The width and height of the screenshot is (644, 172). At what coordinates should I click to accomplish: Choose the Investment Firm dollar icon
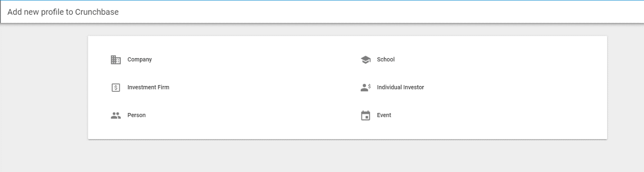(116, 87)
